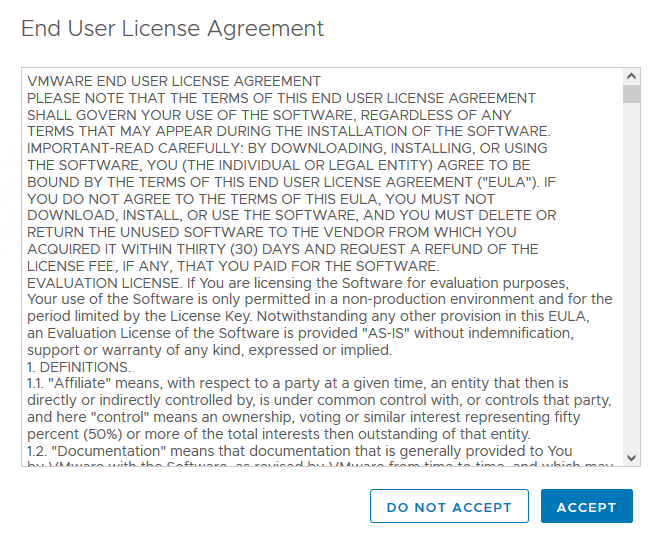Click the '1. DEFINITIONS.' section heading
This screenshot has width=654, height=549.
click(x=79, y=367)
